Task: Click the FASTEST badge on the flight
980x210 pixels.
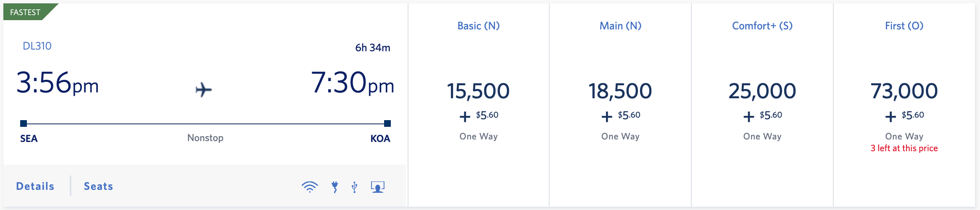Action: (25, 12)
